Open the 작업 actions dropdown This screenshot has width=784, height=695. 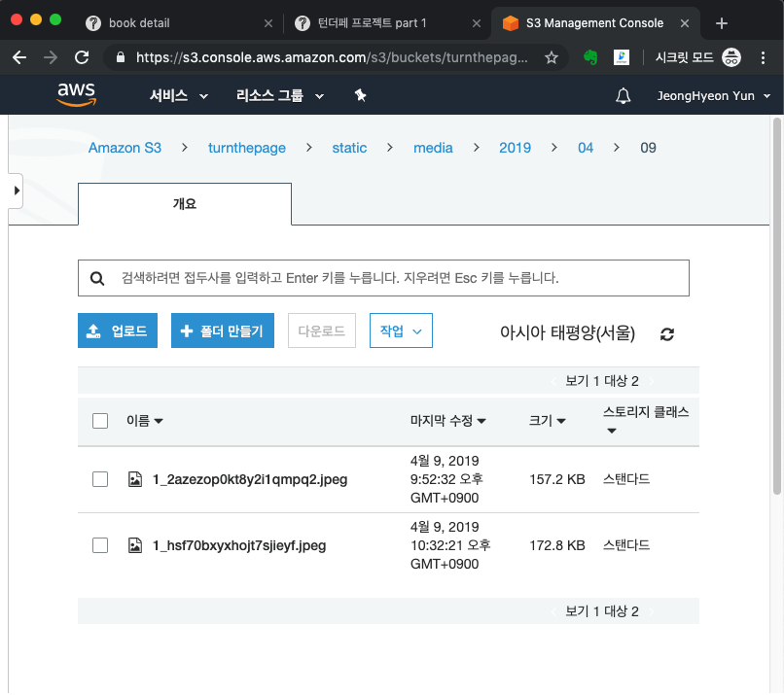(401, 330)
